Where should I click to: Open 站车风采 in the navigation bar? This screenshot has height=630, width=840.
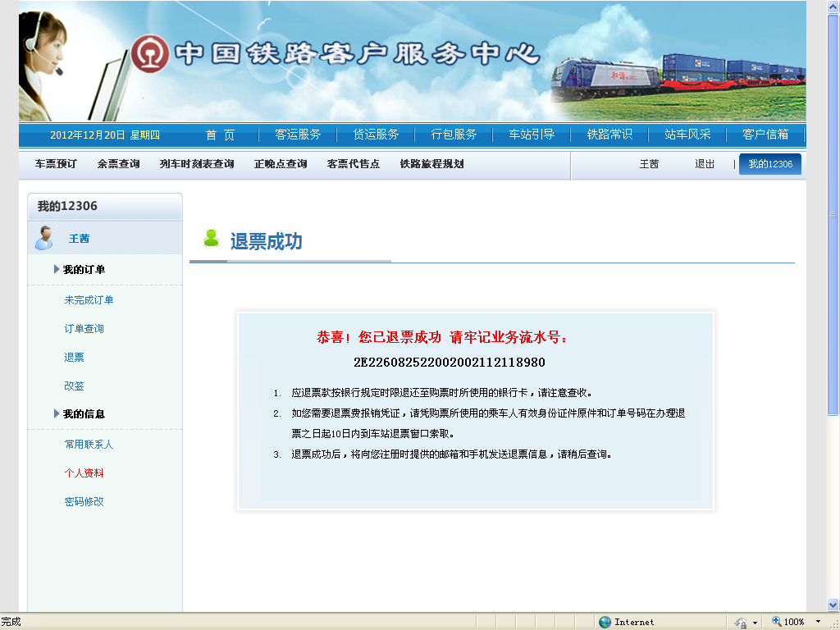[x=687, y=135]
